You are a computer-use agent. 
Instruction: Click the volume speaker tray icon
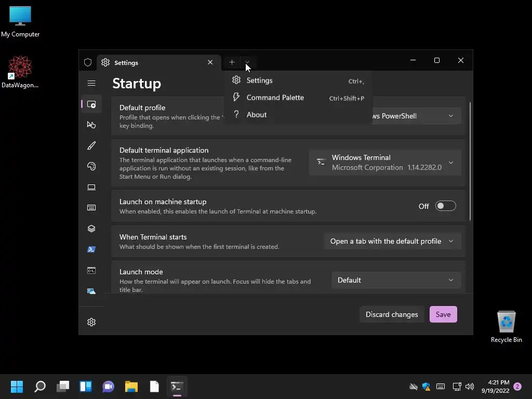tap(470, 387)
